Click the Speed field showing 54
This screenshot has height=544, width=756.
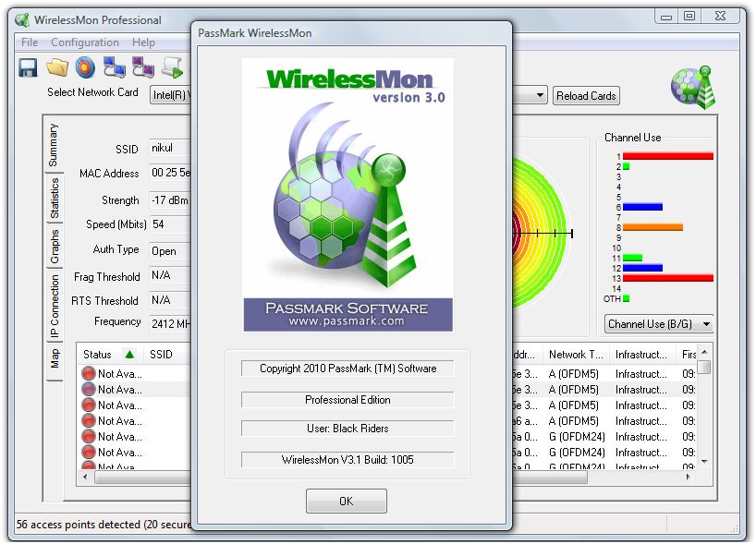pyautogui.click(x=170, y=224)
